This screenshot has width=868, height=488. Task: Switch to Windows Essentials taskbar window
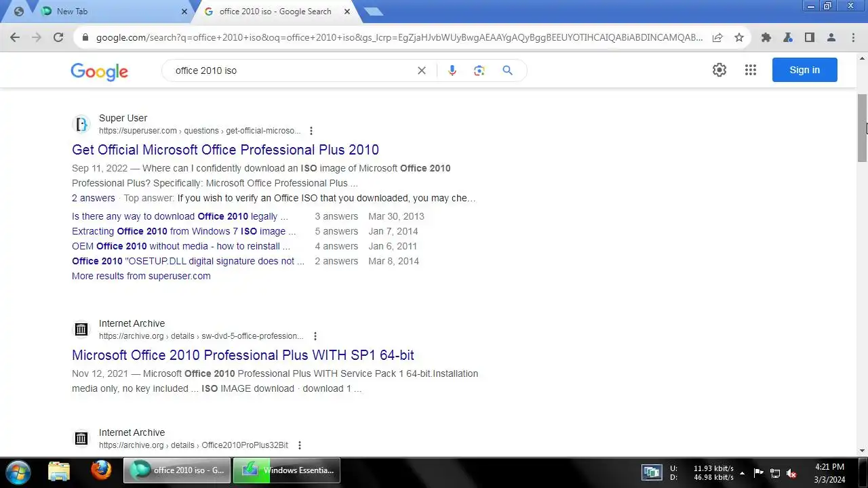click(x=287, y=470)
